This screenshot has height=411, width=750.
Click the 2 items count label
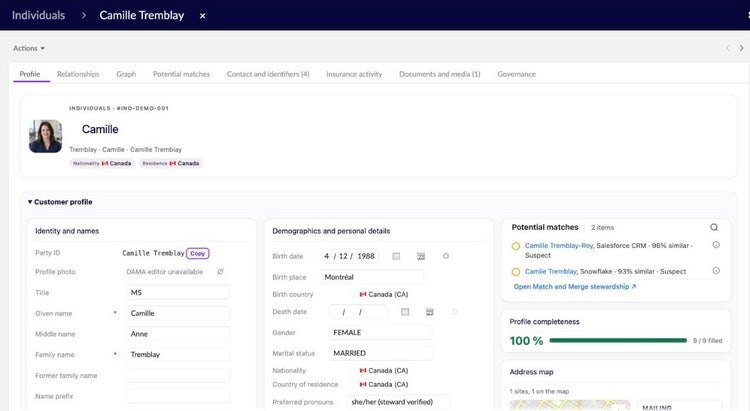[602, 228]
